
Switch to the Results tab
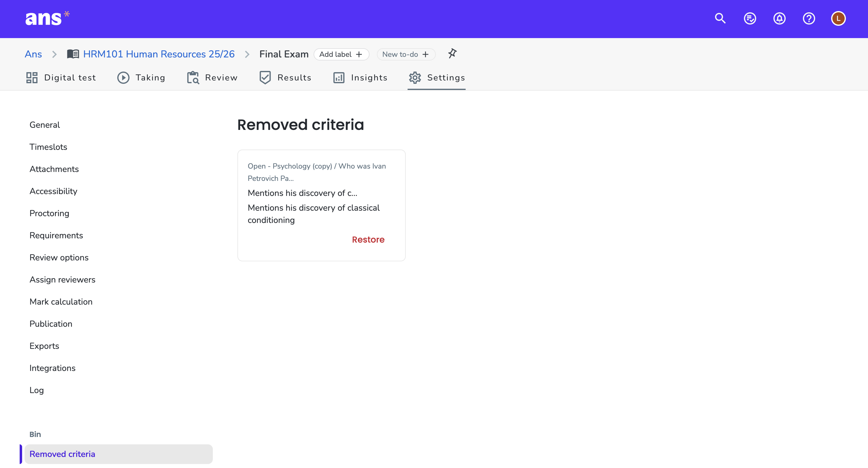(285, 77)
